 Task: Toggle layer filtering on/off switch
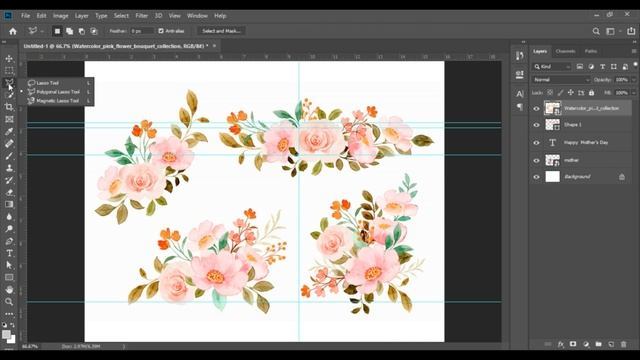[x=635, y=65]
